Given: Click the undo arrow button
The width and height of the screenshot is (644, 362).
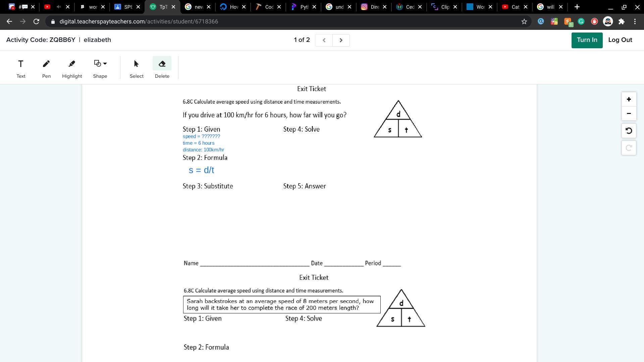Looking at the screenshot, I should pos(629,131).
